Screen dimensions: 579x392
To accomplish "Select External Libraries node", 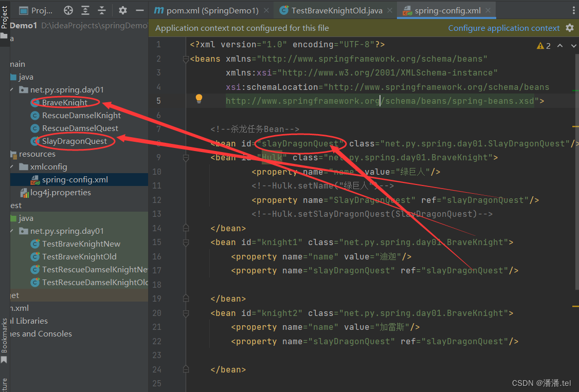I will 29,321.
